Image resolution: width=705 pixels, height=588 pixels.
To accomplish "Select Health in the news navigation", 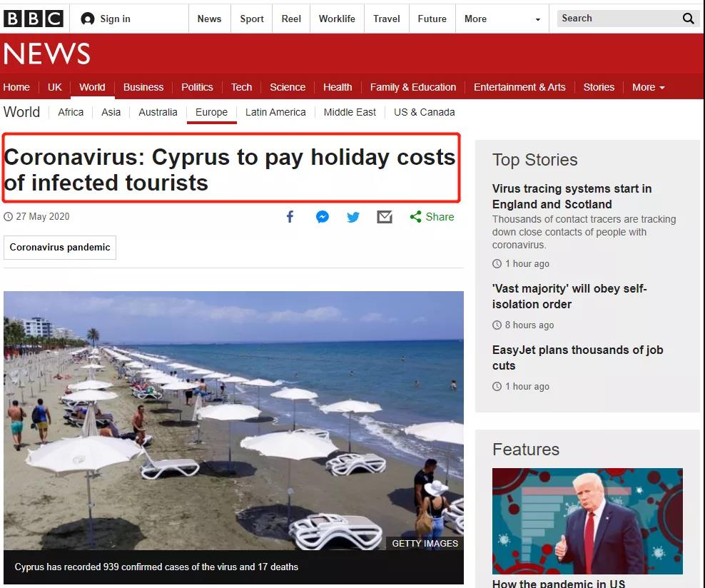I will click(x=338, y=87).
